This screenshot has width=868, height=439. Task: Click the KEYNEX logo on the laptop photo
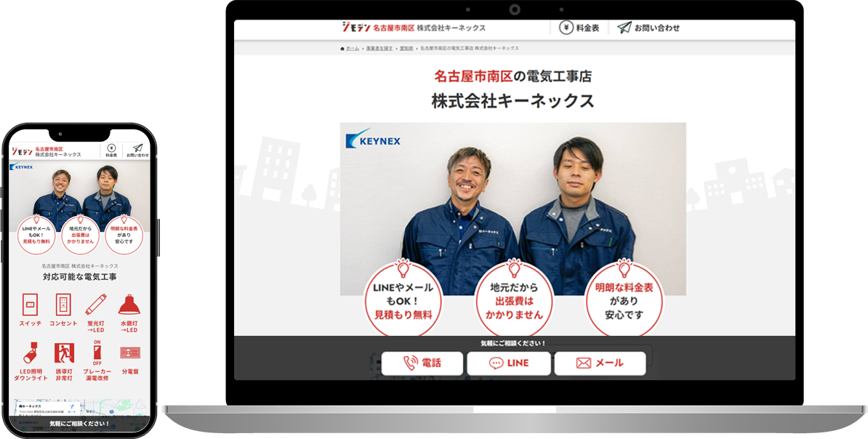tap(372, 138)
